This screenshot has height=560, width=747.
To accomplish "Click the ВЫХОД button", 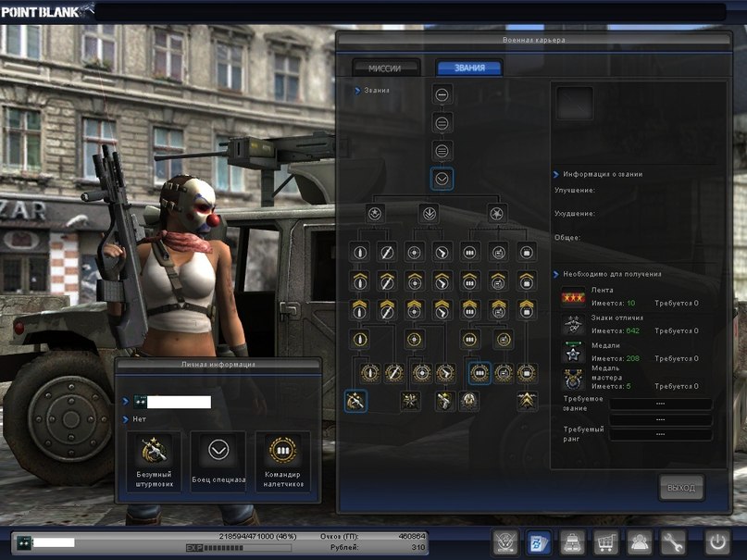I will click(681, 487).
